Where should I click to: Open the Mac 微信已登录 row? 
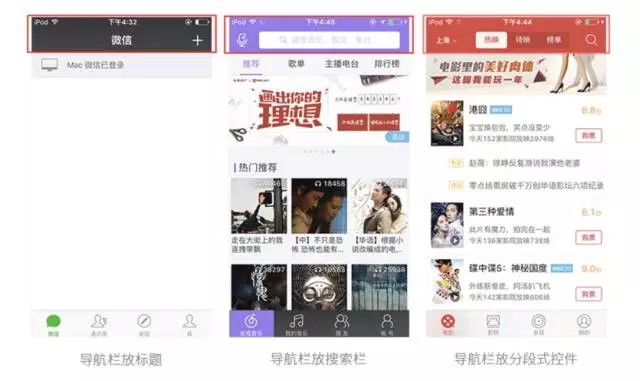(x=122, y=65)
